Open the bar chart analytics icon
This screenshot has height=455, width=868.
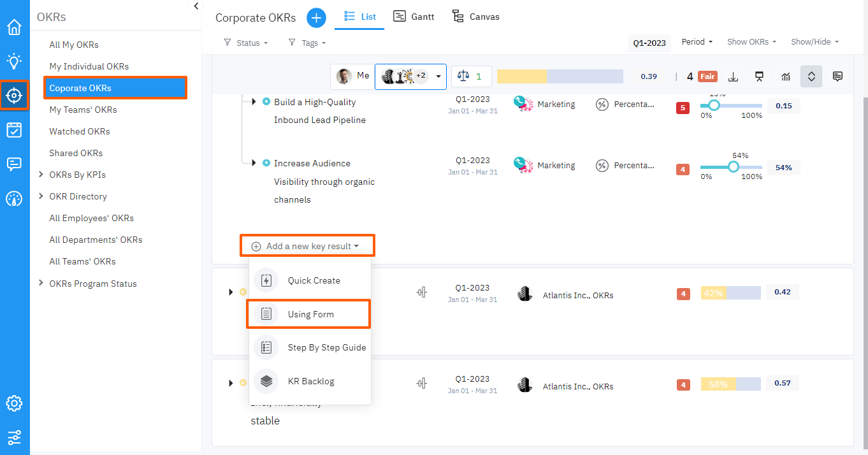[x=785, y=76]
